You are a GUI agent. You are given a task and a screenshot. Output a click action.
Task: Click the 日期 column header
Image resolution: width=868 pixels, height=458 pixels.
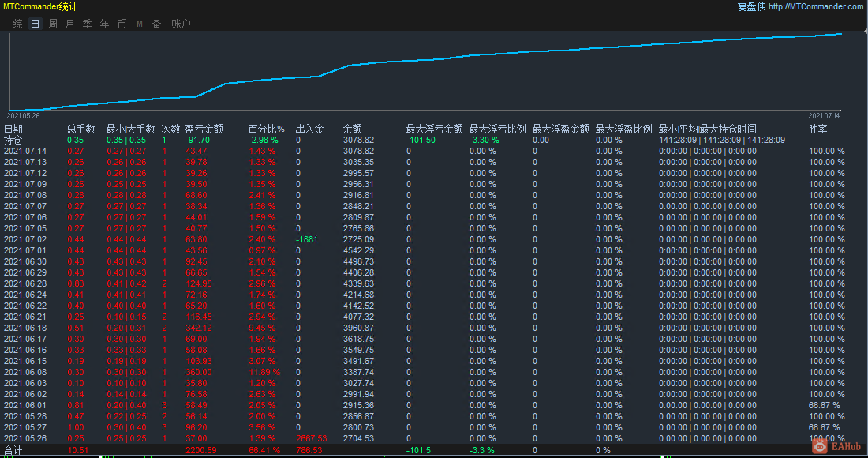pyautogui.click(x=13, y=129)
